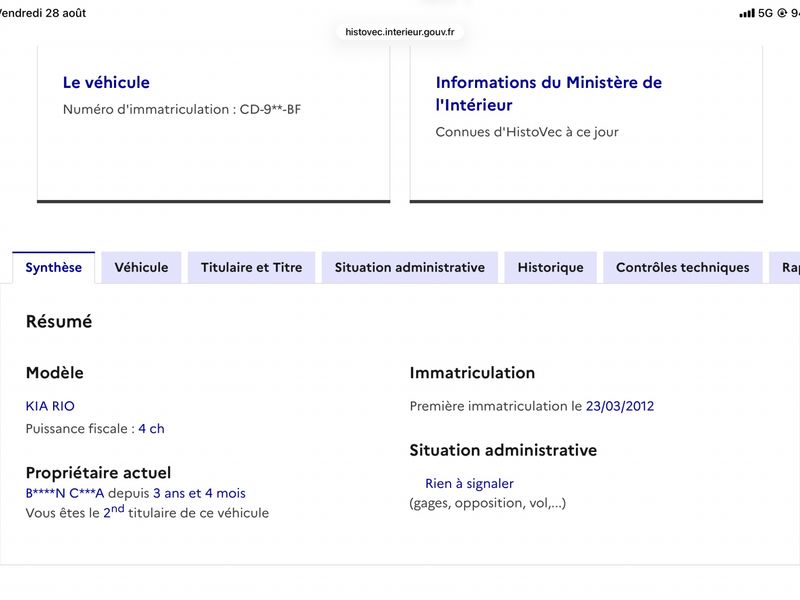800x600 pixels.
Task: Click the histovec.interieur.gouv.fr address bar
Action: click(x=399, y=32)
